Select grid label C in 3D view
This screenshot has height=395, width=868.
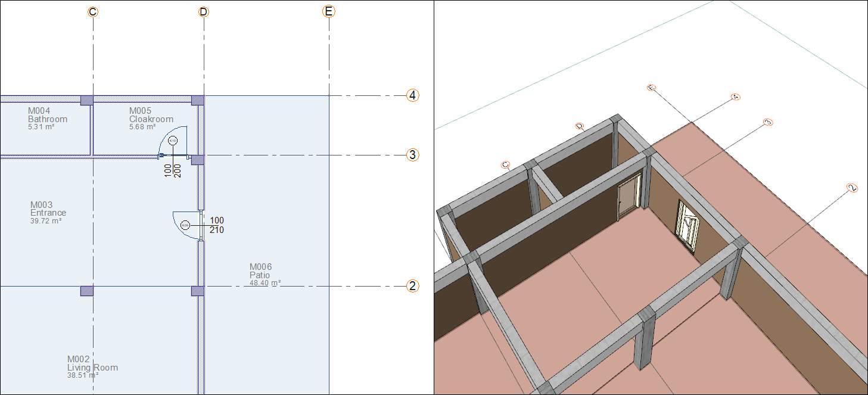(x=506, y=165)
